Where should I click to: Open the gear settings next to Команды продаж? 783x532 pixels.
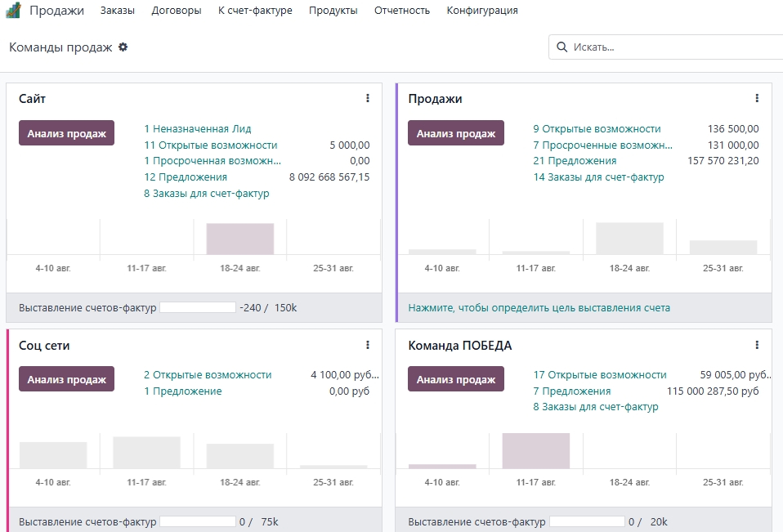[123, 47]
